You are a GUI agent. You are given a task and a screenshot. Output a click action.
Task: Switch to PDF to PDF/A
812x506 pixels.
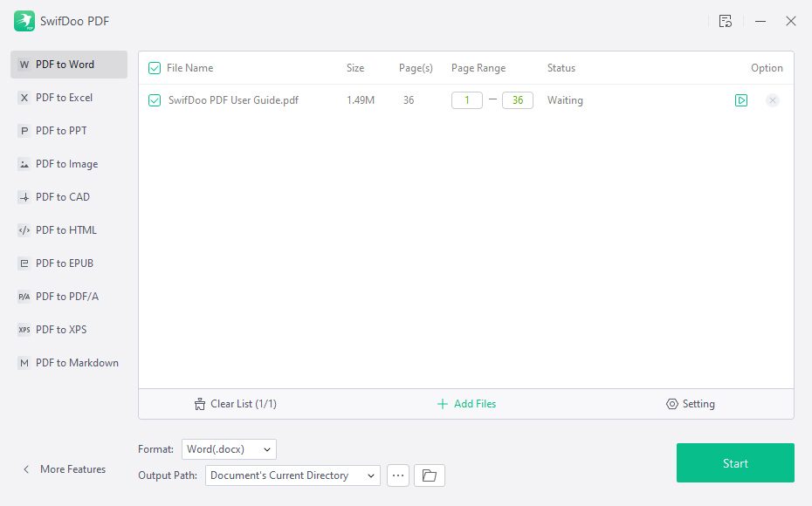[69, 297]
